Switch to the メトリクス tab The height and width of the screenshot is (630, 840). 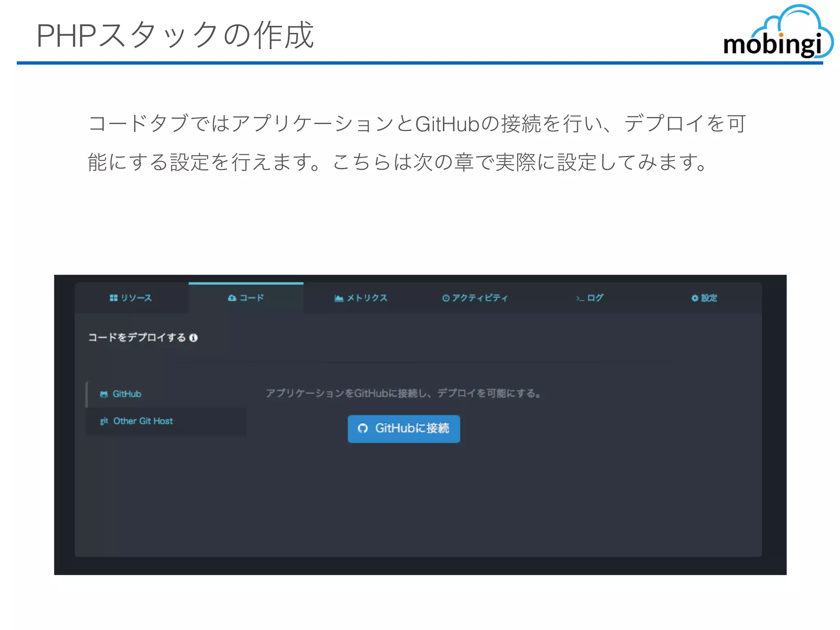coord(361,298)
